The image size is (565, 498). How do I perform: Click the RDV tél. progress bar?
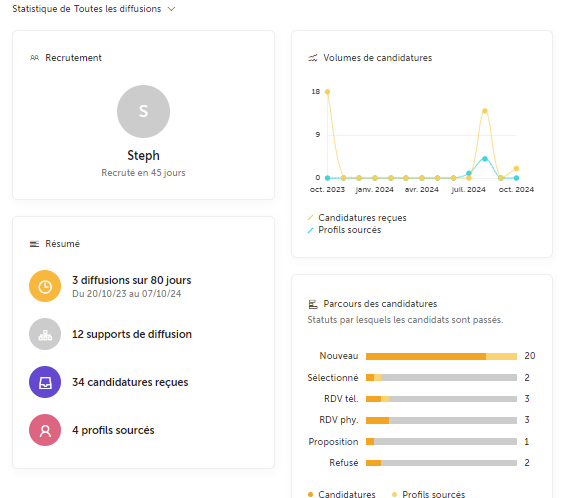(x=441, y=399)
